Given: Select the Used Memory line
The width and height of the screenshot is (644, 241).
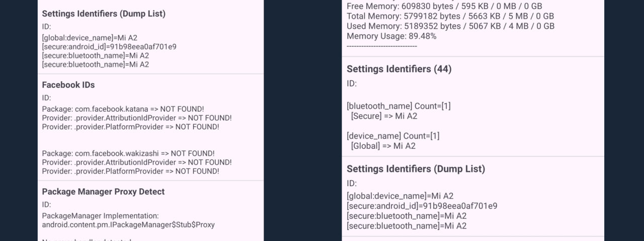Looking at the screenshot, I should [450, 26].
